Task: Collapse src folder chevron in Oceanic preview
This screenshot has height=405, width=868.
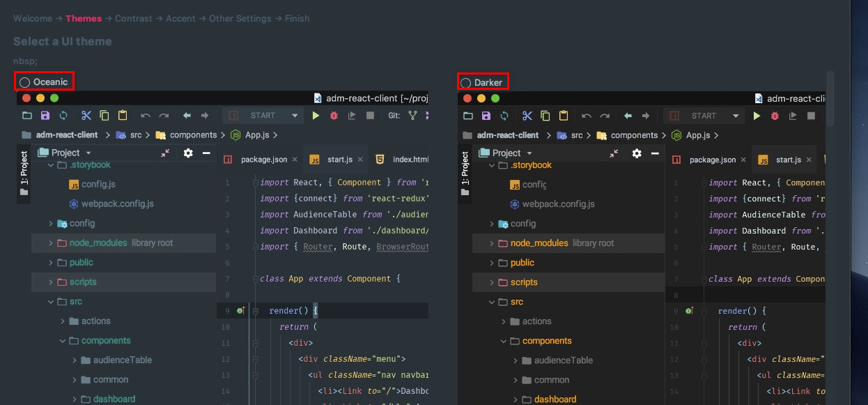Action: [x=51, y=302]
